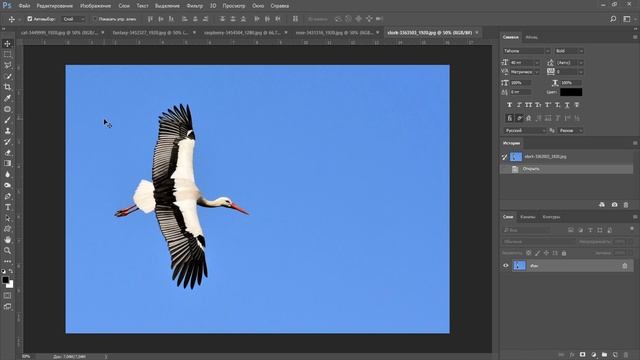Open the History panel options menu
Screen dimensions: 640x360
pyautogui.click(x=635, y=143)
